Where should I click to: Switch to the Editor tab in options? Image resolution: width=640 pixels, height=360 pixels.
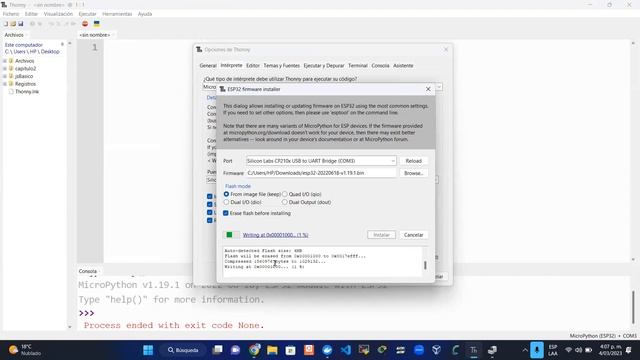tap(253, 66)
